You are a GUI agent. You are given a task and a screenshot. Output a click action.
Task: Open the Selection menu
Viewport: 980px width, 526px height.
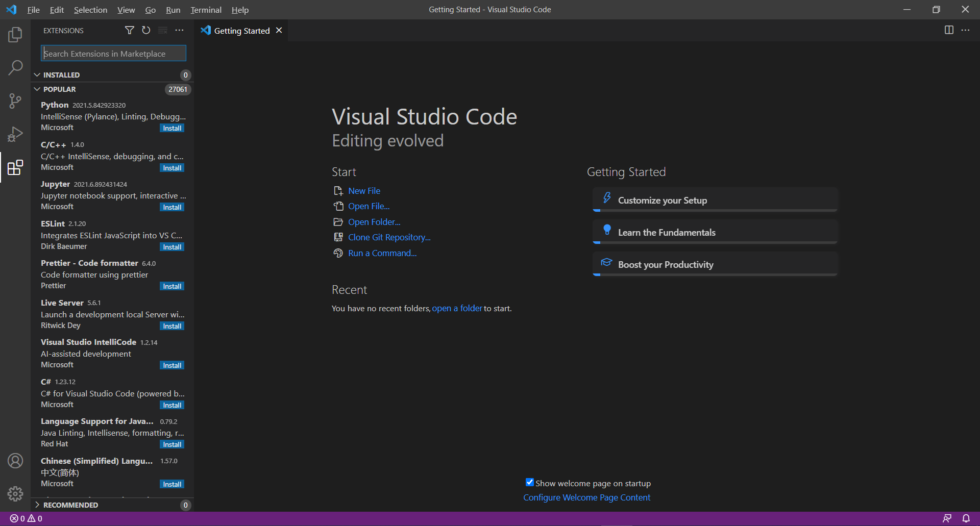[90, 10]
